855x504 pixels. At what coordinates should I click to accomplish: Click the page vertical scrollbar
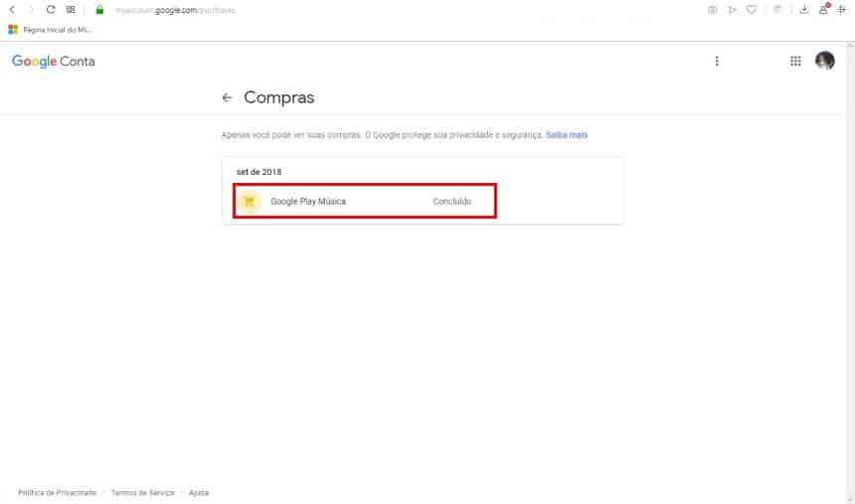[x=851, y=272]
